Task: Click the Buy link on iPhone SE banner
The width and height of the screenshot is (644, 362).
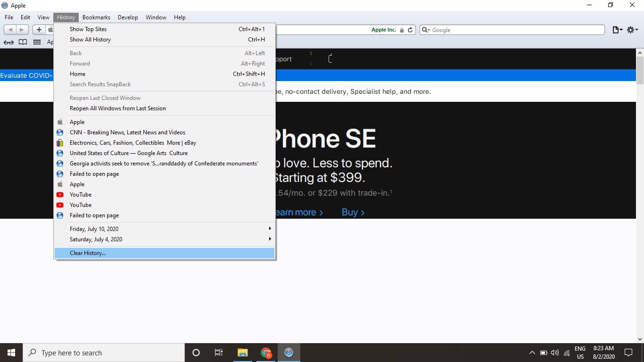Action: 353,212
